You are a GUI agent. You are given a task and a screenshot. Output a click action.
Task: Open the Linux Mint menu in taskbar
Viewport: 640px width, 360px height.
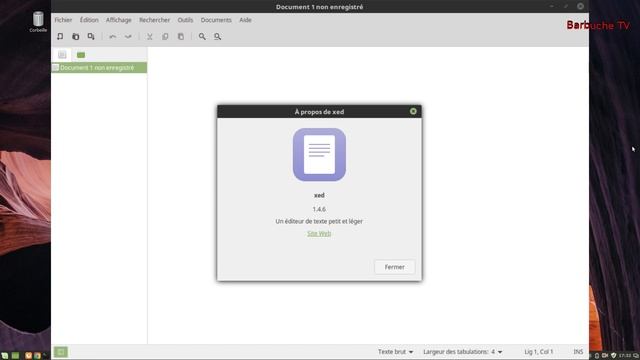click(5, 356)
